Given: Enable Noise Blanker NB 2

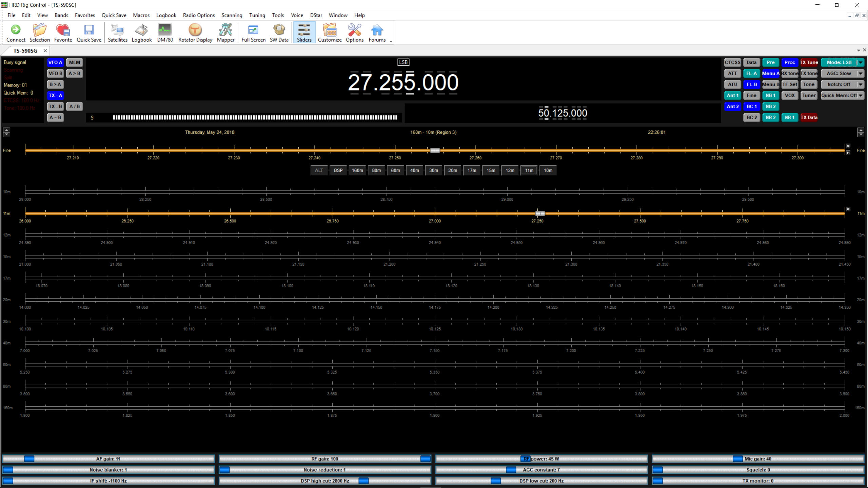Looking at the screenshot, I should click(x=770, y=106).
